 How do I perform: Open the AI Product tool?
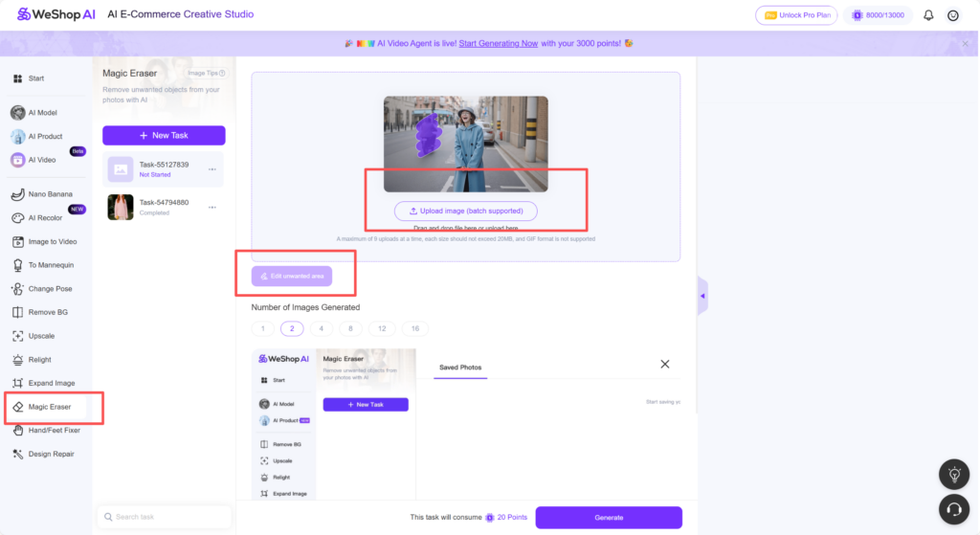point(37,136)
